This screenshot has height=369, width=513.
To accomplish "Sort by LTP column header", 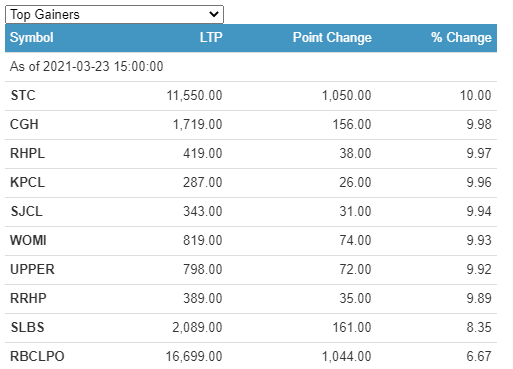I will point(211,37).
